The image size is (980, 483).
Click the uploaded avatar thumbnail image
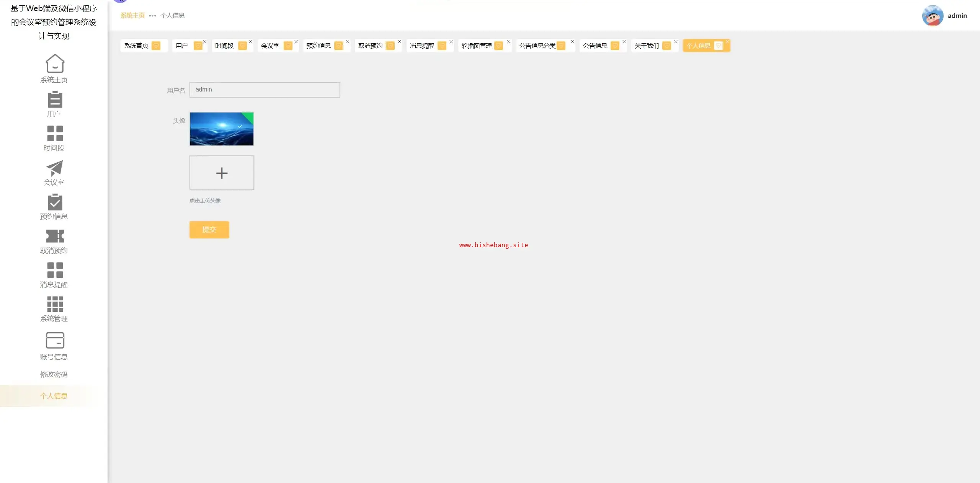[222, 129]
